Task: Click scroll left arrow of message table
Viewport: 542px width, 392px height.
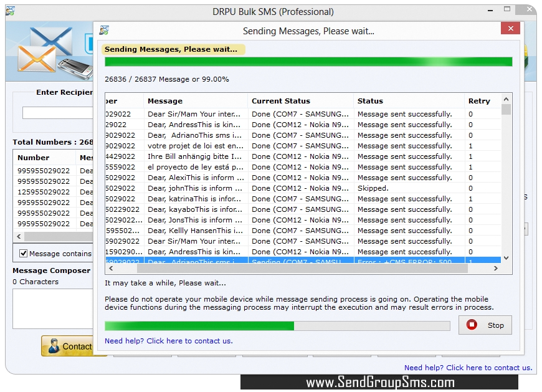Action: point(111,268)
